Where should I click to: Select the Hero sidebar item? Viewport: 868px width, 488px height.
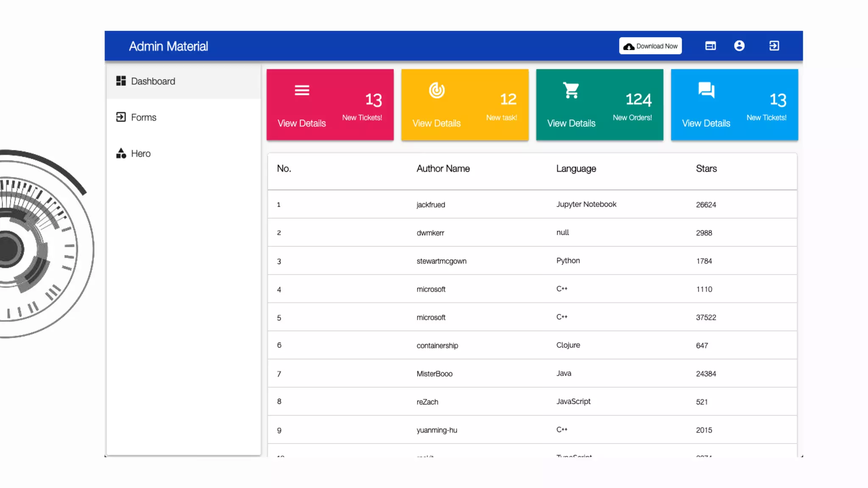click(x=141, y=153)
